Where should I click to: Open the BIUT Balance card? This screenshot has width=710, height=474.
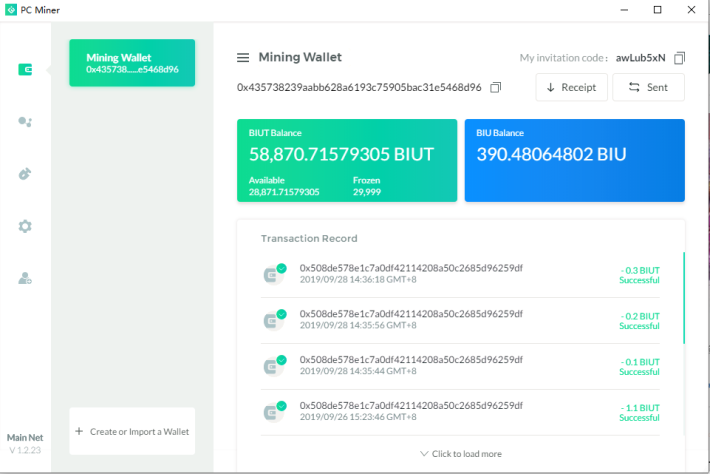point(347,160)
